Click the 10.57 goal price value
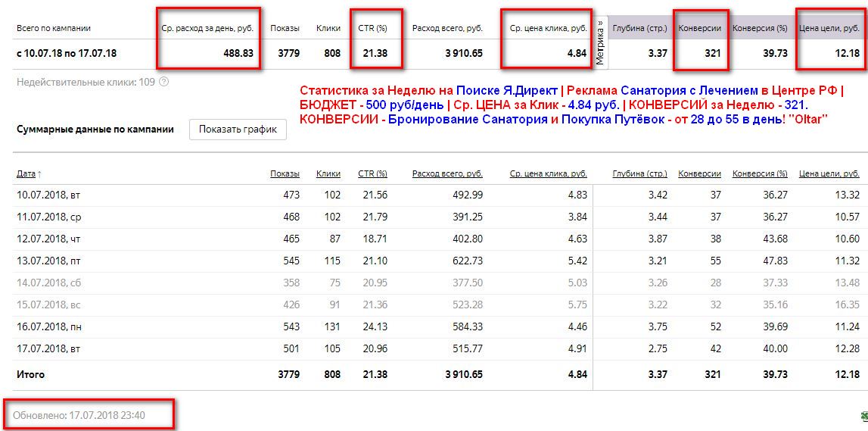The image size is (868, 431). pos(848,217)
